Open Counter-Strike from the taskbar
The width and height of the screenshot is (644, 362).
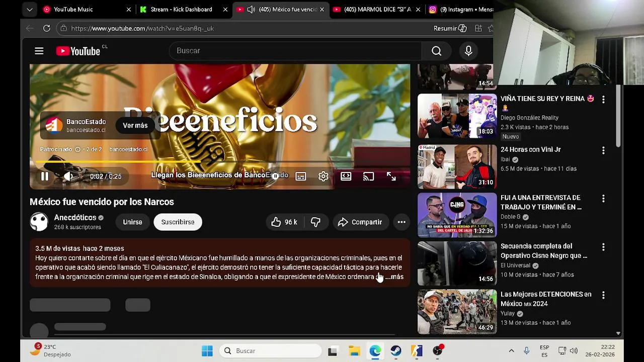pyautogui.click(x=417, y=351)
